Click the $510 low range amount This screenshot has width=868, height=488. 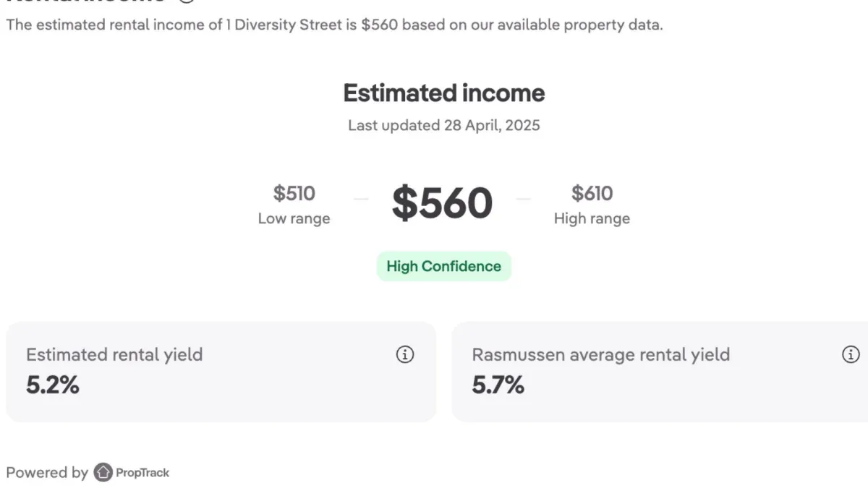[x=294, y=194]
